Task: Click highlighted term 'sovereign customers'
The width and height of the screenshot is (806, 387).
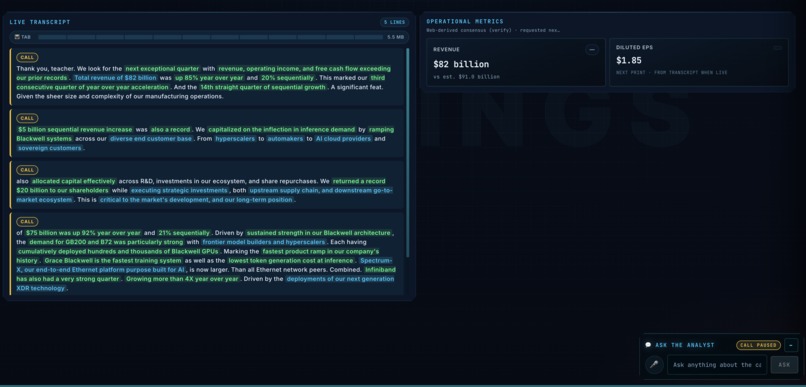Action: [50, 148]
